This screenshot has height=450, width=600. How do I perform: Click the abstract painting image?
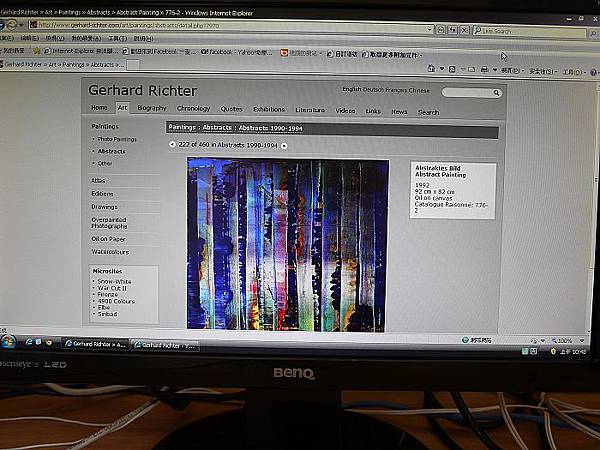(x=287, y=245)
